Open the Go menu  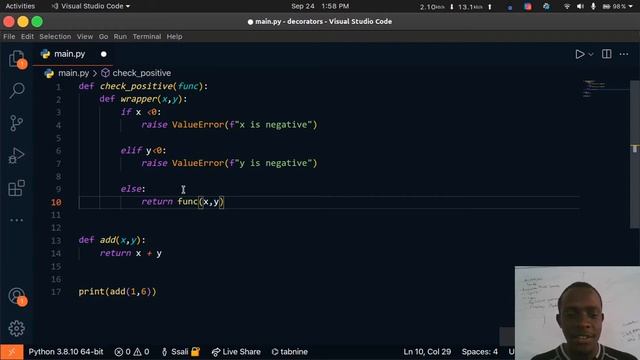coord(103,37)
